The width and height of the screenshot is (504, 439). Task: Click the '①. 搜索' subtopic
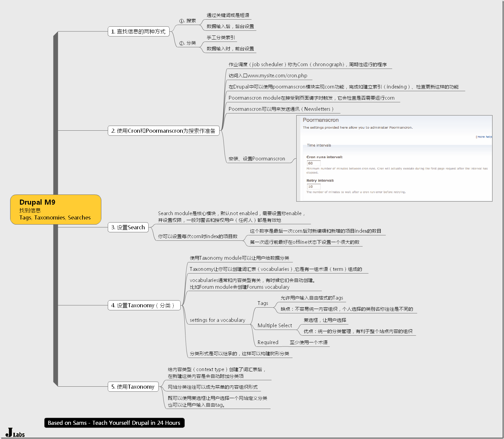[187, 21]
